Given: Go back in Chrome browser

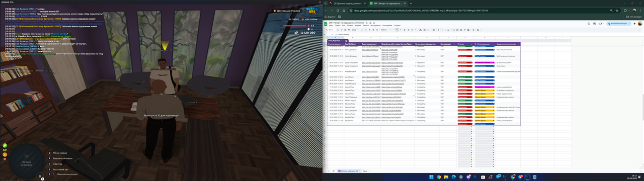Looking at the screenshot, I should (x=326, y=11).
